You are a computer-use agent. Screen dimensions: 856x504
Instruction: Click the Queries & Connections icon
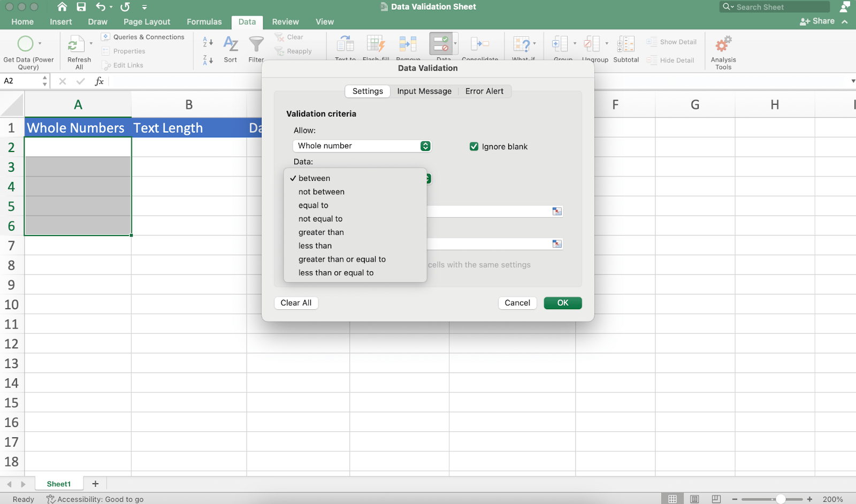point(105,36)
